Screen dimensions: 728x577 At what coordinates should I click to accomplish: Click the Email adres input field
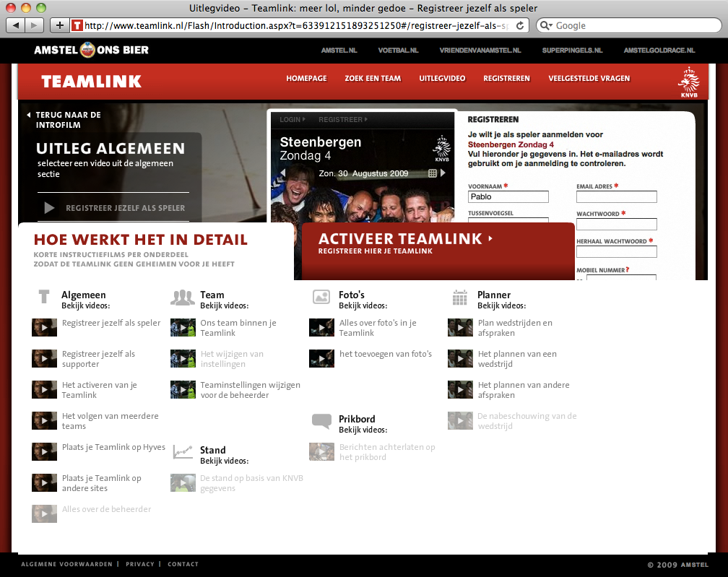point(617,197)
